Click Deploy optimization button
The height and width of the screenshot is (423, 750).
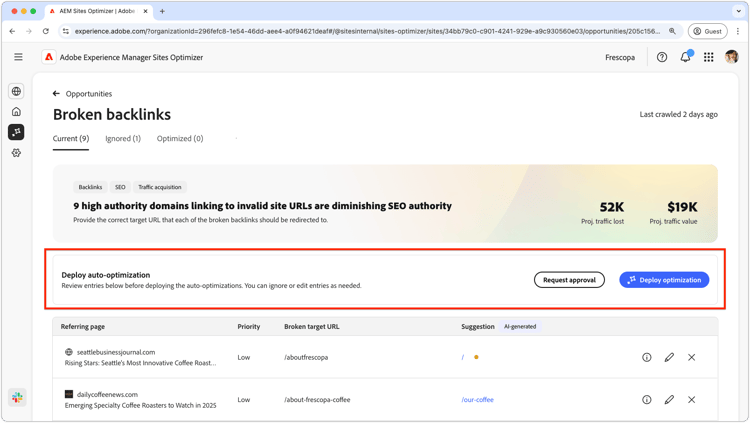(x=664, y=280)
